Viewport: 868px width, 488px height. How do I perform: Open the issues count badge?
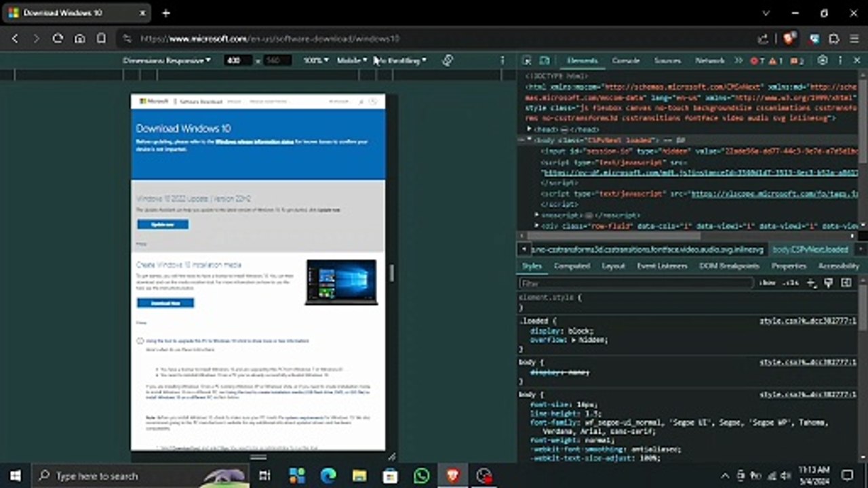tap(797, 61)
